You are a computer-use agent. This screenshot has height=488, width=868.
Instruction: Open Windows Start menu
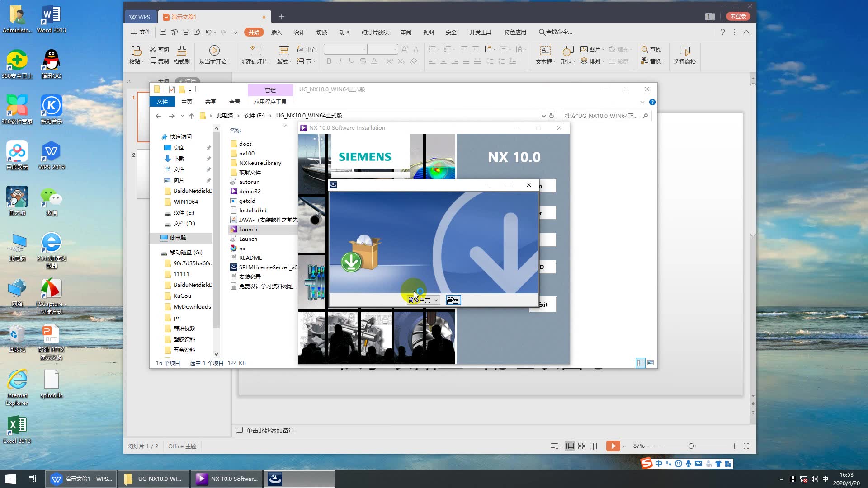(x=11, y=479)
